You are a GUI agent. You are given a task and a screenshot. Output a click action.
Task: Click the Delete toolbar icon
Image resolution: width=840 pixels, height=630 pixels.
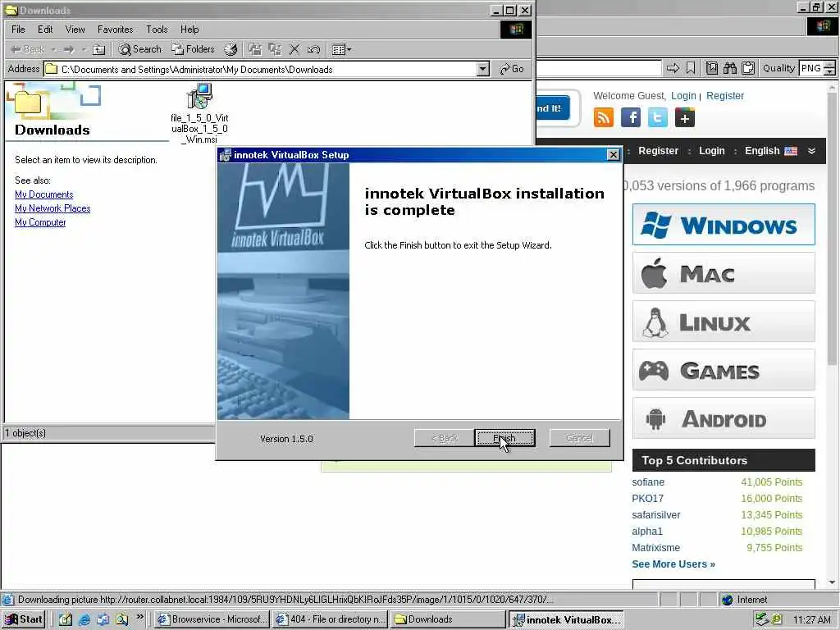(294, 50)
